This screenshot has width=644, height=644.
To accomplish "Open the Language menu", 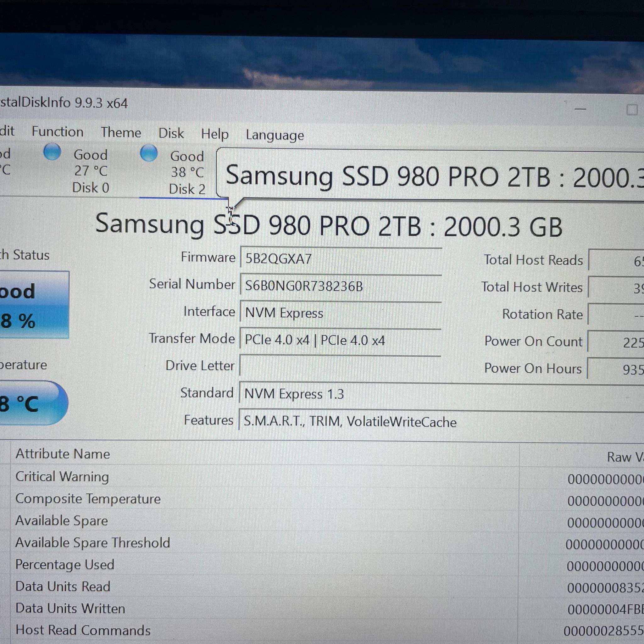I will 275,135.
